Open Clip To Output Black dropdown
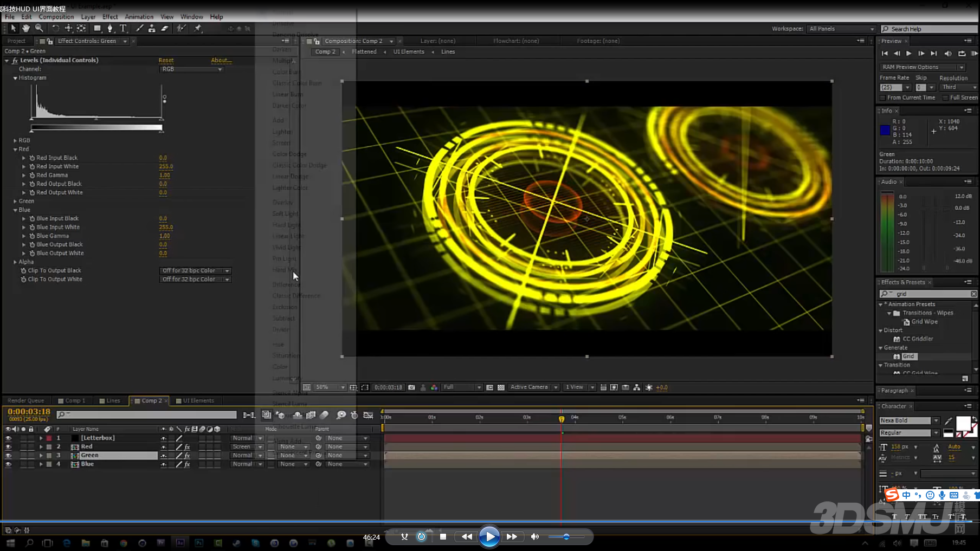Image resolution: width=980 pixels, height=551 pixels. pos(196,270)
